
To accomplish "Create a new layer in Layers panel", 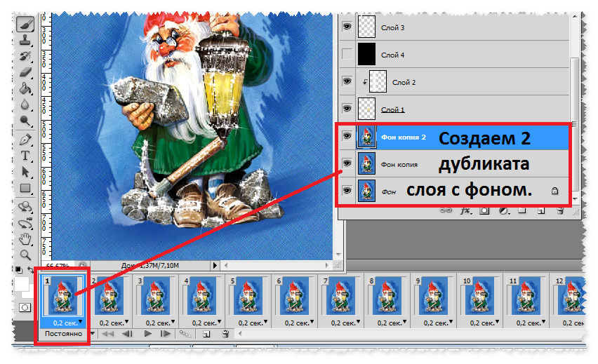I will point(540,211).
